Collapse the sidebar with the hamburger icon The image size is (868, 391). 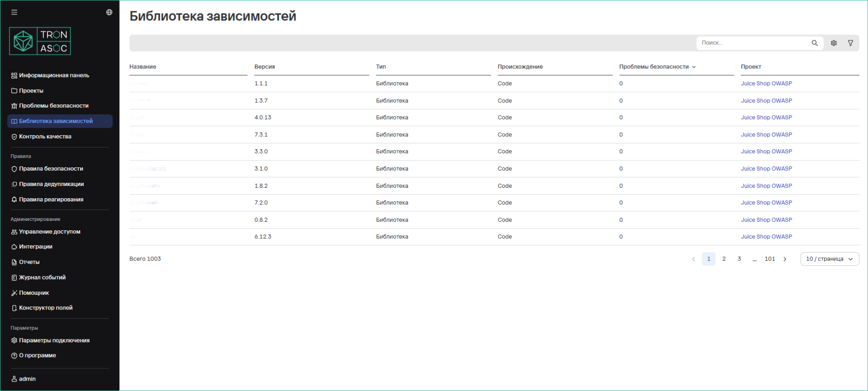click(x=14, y=12)
